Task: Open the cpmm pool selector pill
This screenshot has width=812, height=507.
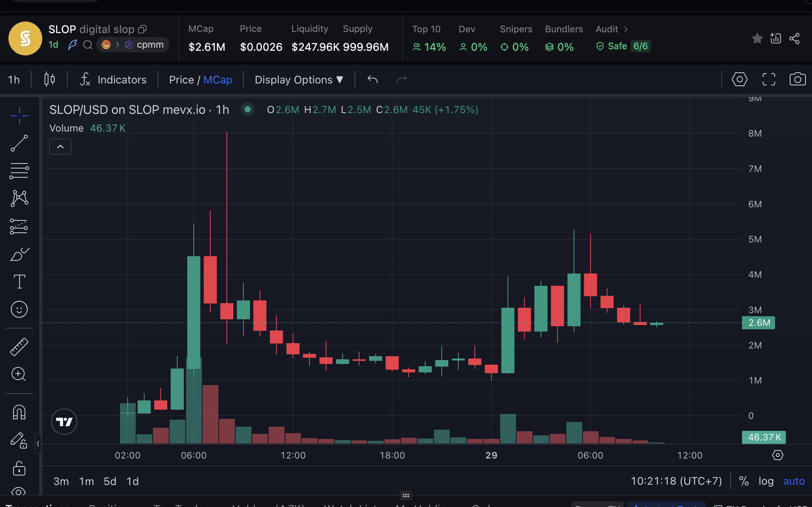Action: click(x=133, y=45)
